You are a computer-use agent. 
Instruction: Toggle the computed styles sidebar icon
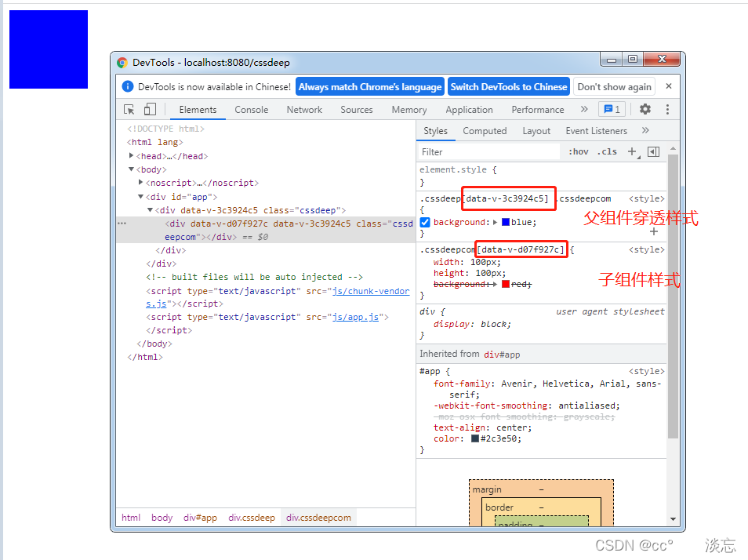point(653,151)
